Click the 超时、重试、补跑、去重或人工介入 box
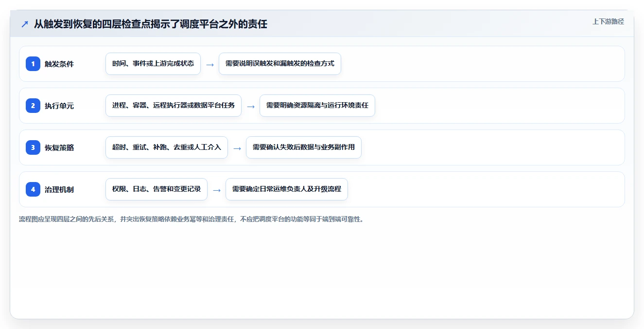The image size is (644, 329). (x=167, y=147)
